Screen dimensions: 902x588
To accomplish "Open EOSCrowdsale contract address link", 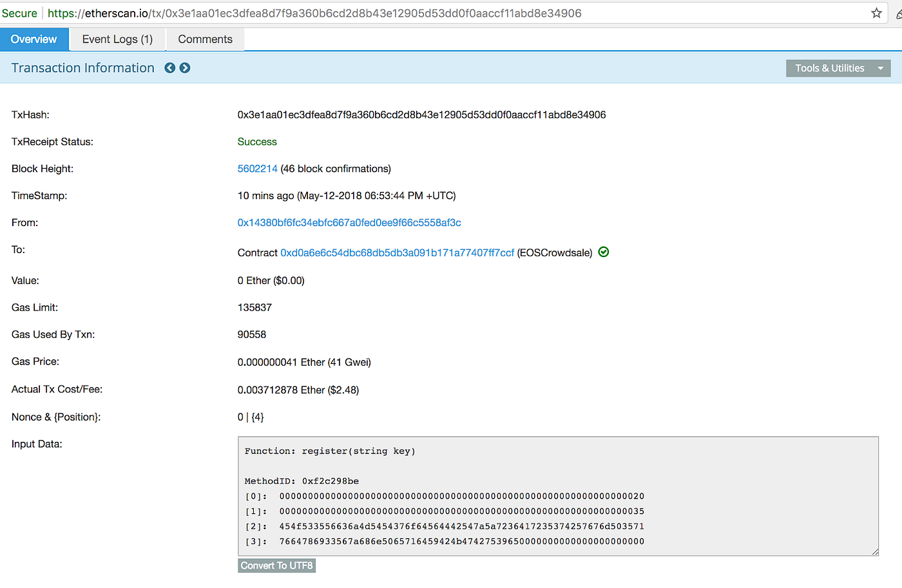I will pyautogui.click(x=398, y=252).
